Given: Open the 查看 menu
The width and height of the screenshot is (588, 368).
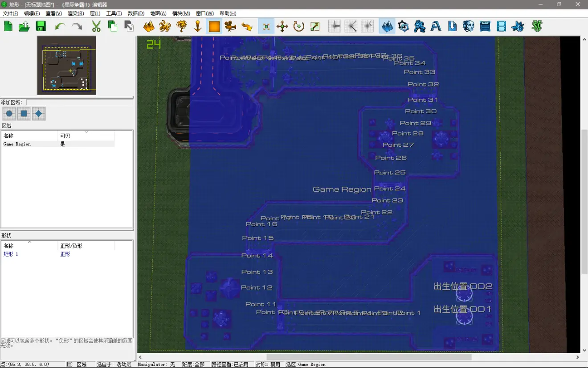Looking at the screenshot, I should 53,13.
